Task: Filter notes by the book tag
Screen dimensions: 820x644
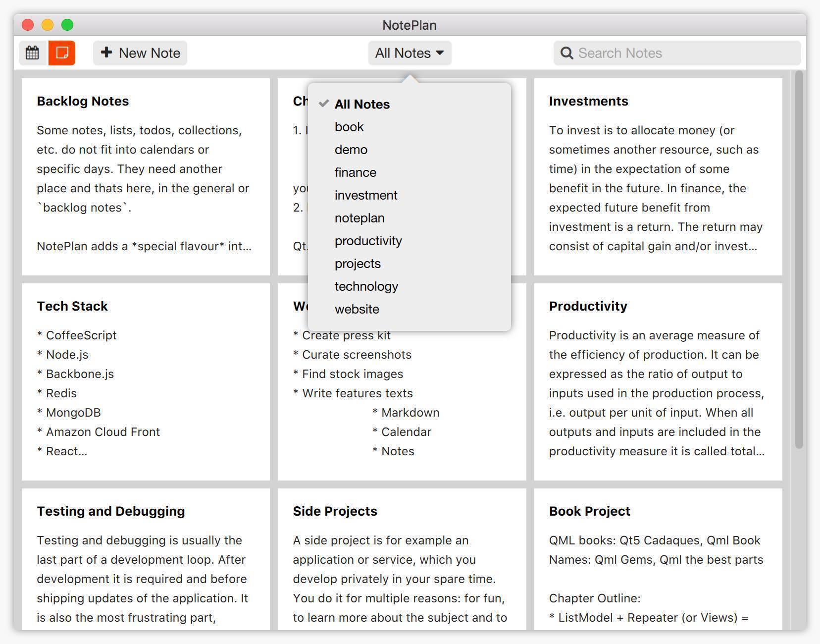Action: (410, 127)
